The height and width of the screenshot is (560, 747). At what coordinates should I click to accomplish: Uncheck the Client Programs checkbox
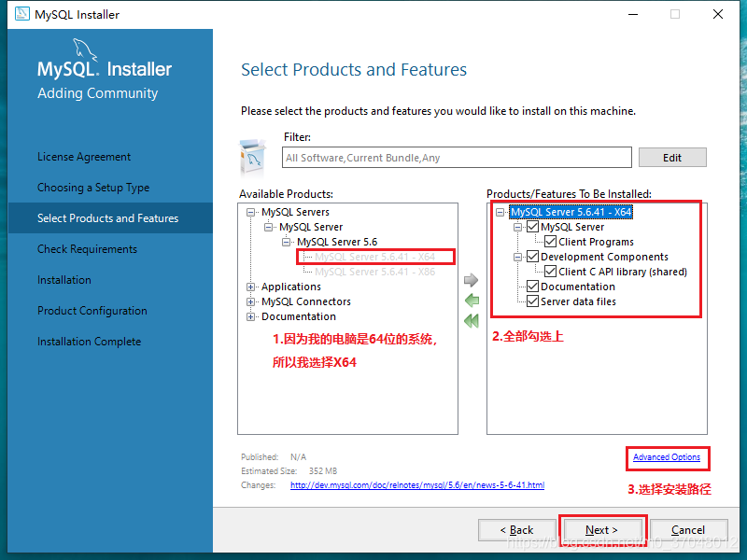[550, 242]
